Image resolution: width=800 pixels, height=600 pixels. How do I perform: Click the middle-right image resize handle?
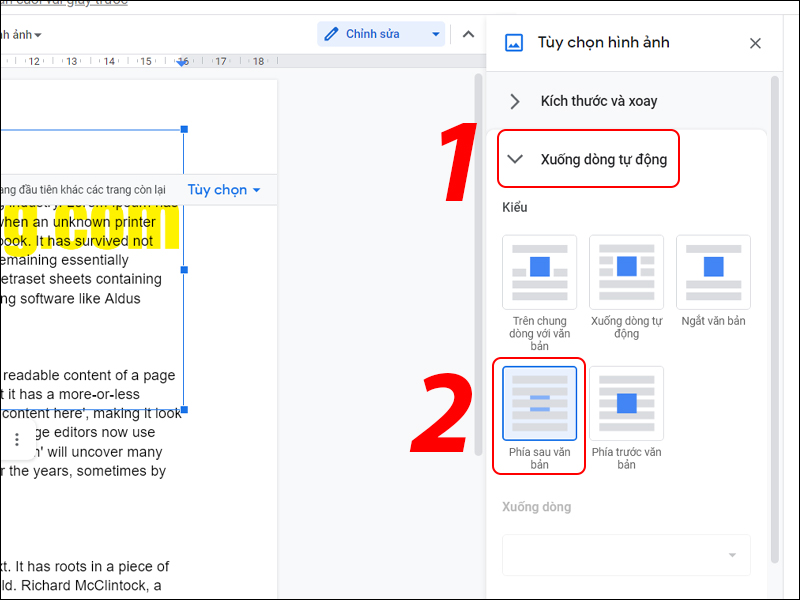[184, 270]
